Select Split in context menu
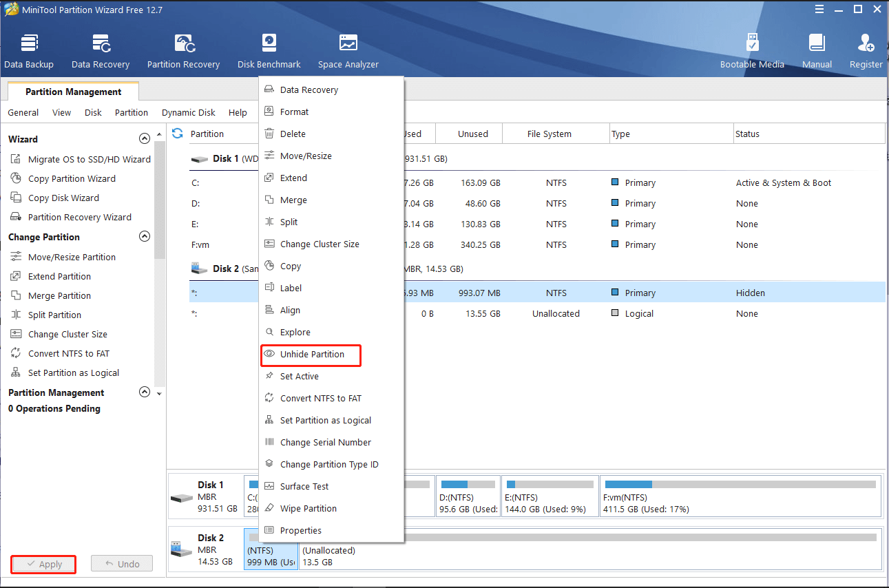This screenshot has height=588, width=889. point(331,222)
